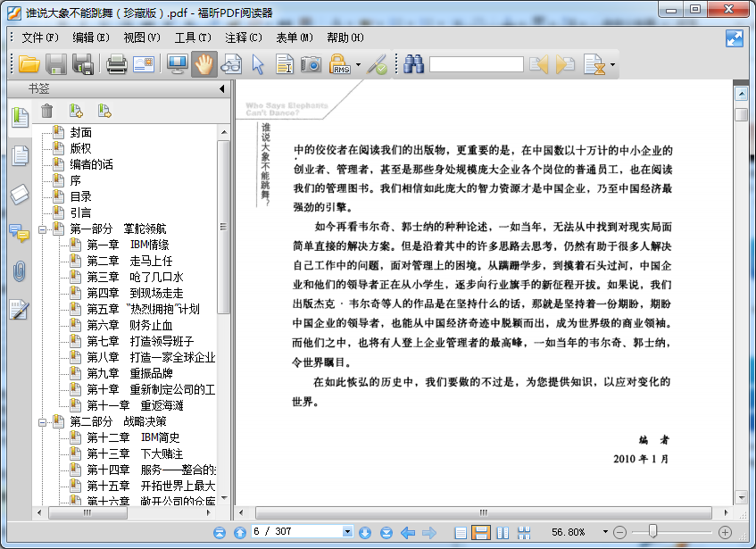Open the Signatures panel sidebar icon
This screenshot has width=756, height=549.
click(x=20, y=310)
